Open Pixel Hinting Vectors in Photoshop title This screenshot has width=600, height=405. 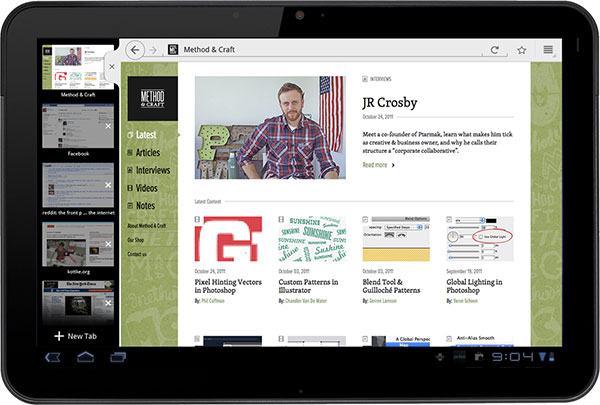(228, 286)
